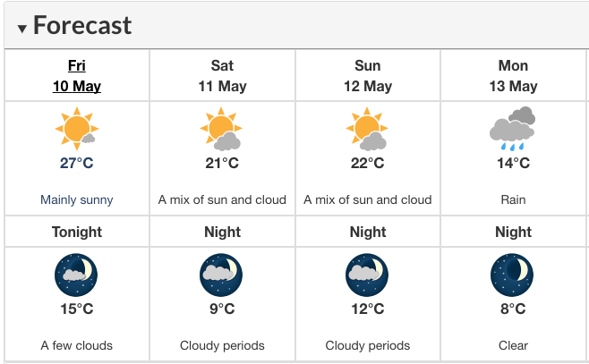Click the Mainly sunny description link
Viewport: 589px width, 364px height.
pyautogui.click(x=77, y=199)
